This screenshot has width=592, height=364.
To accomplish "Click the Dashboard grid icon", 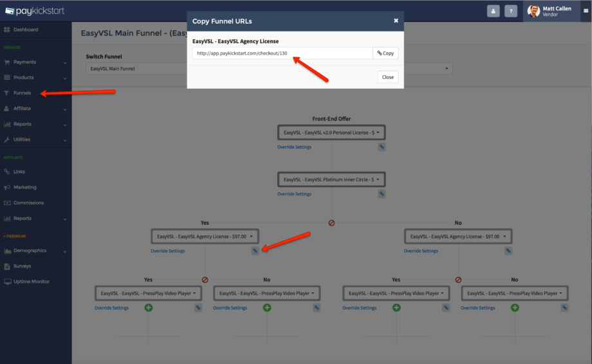I will coord(7,30).
